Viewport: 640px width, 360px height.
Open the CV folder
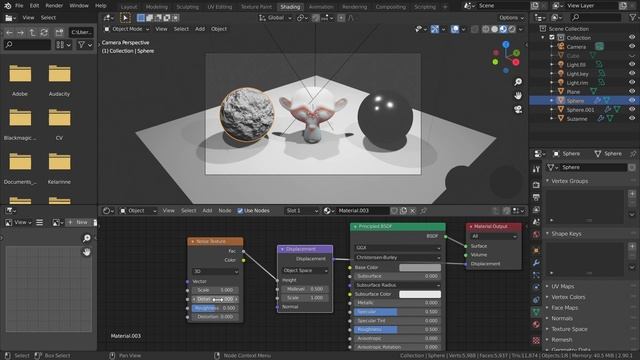(x=59, y=124)
